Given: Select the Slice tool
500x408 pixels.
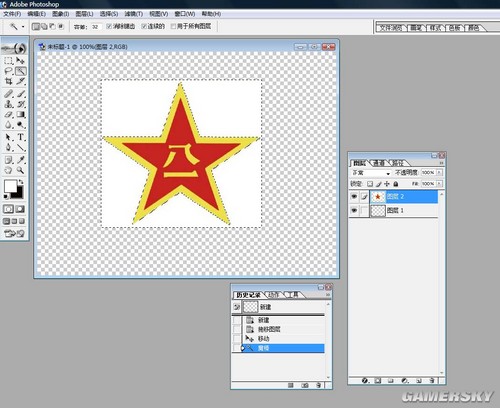Looking at the screenshot, I should [x=20, y=81].
